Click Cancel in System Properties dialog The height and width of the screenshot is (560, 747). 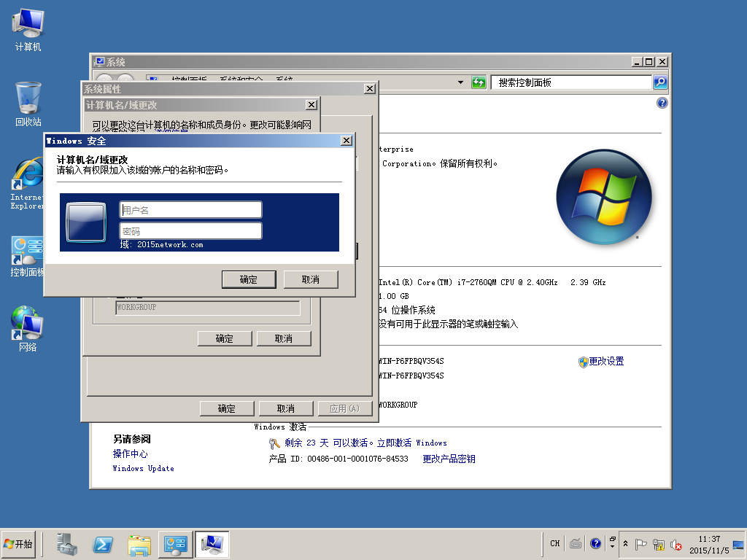285,408
